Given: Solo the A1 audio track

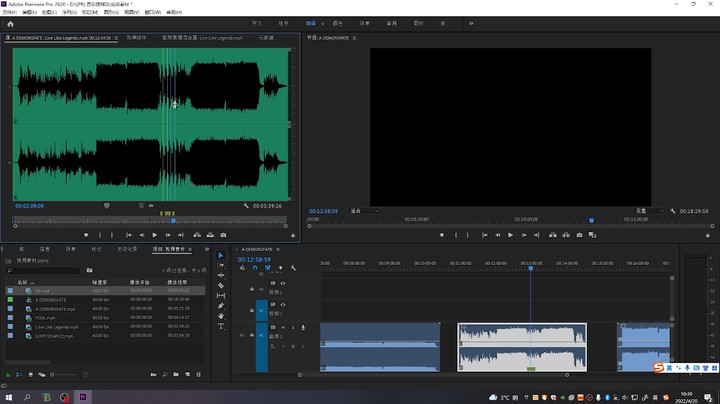Looking at the screenshot, I should 293,327.
